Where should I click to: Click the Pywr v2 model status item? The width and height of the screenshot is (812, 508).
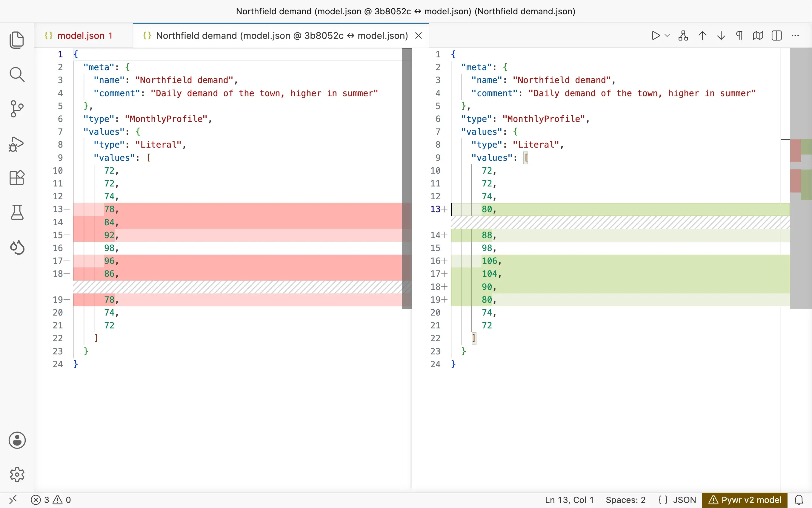click(745, 500)
